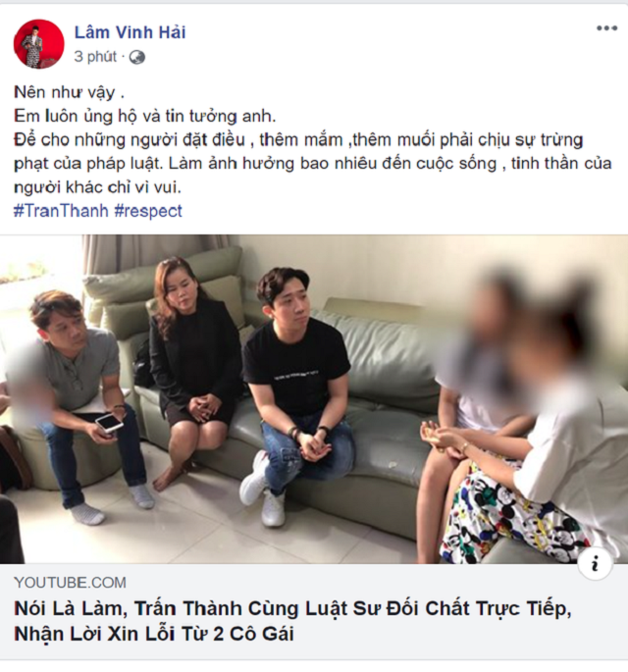The height and width of the screenshot is (672, 628).
Task: Open the #TranThanh hashtag
Action: [x=61, y=211]
